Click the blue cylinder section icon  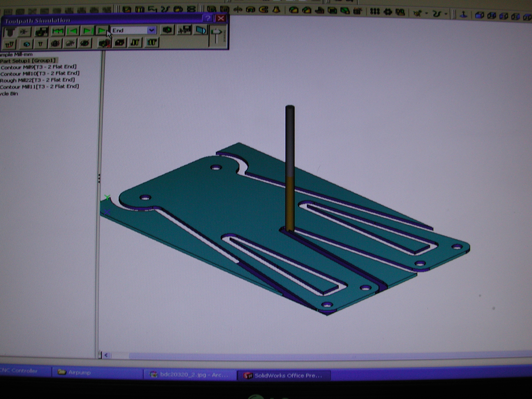click(201, 30)
